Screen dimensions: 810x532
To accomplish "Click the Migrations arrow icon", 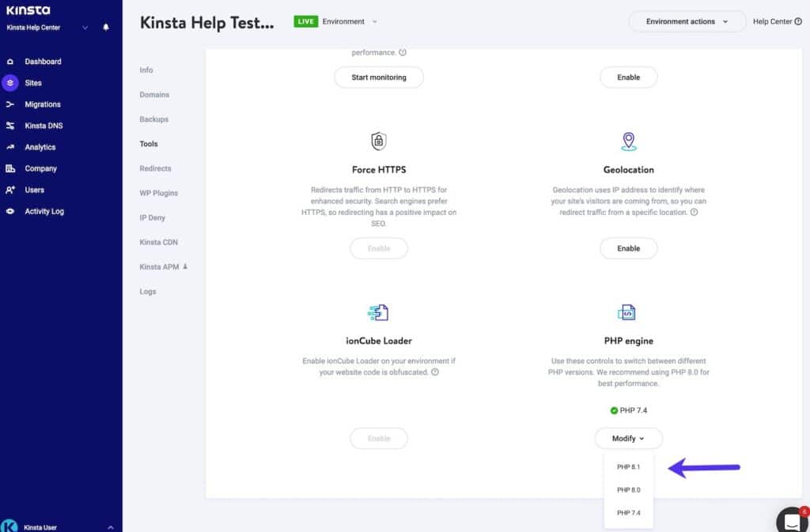I will click(x=9, y=104).
